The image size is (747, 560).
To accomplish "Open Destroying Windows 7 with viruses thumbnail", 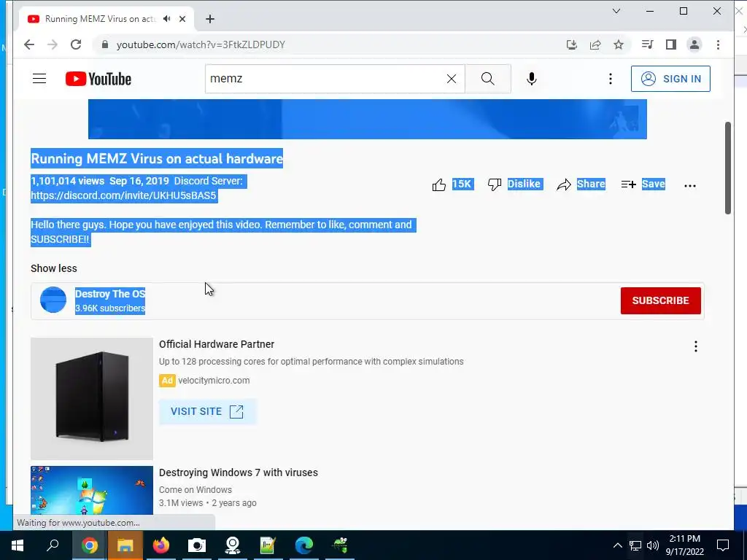I will tap(92, 491).
